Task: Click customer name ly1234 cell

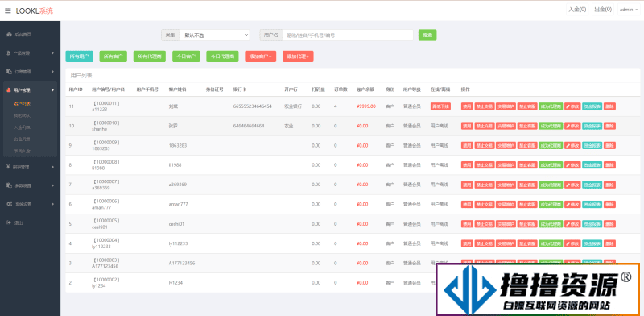Action: [175, 283]
